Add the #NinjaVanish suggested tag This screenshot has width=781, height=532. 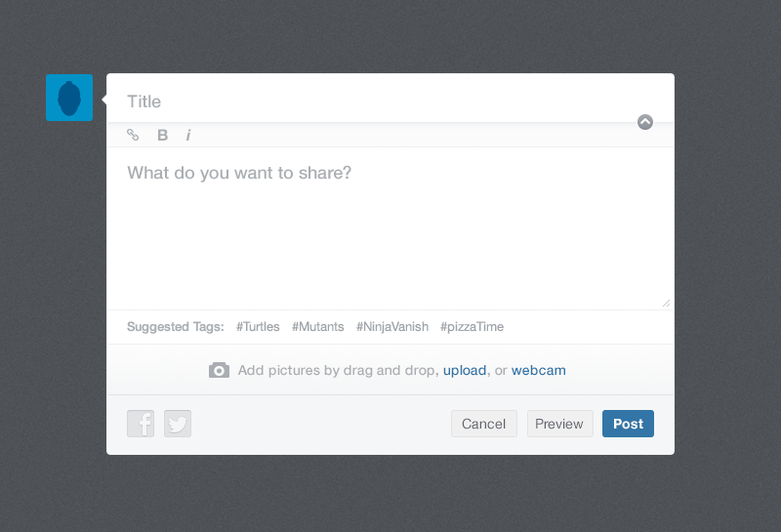392,327
